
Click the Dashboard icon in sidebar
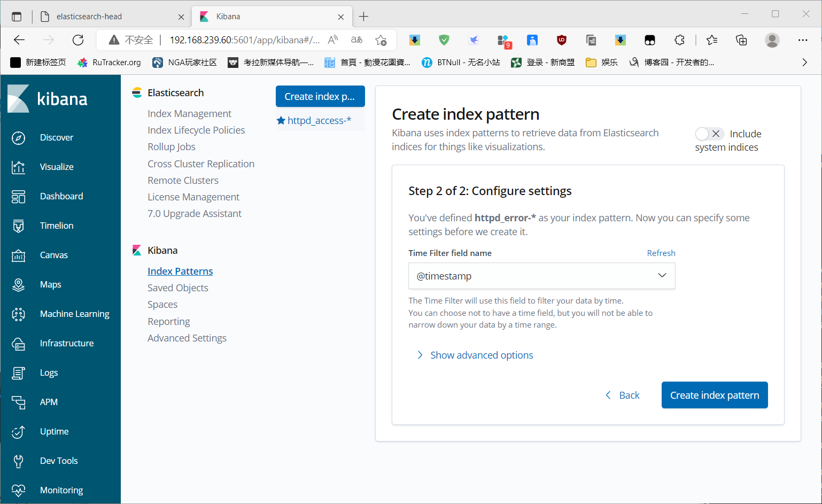(x=18, y=197)
